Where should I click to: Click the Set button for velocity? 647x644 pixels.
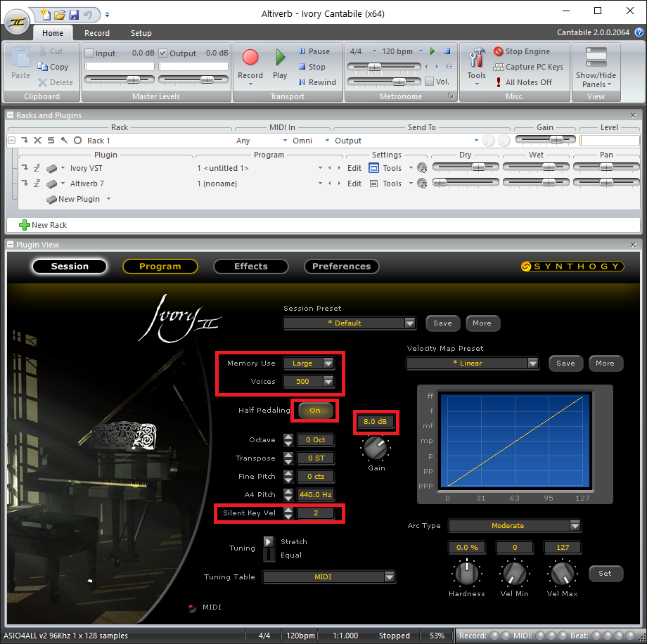coord(605,573)
